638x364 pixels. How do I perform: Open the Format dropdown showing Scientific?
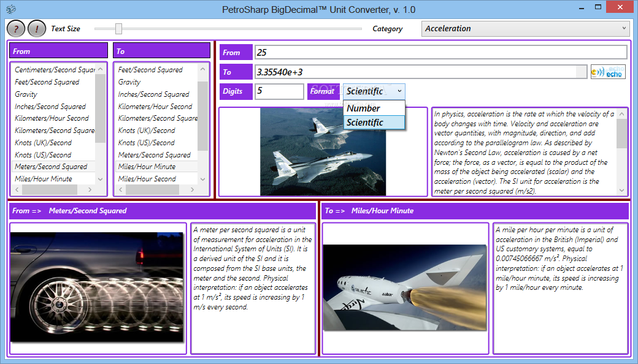374,91
